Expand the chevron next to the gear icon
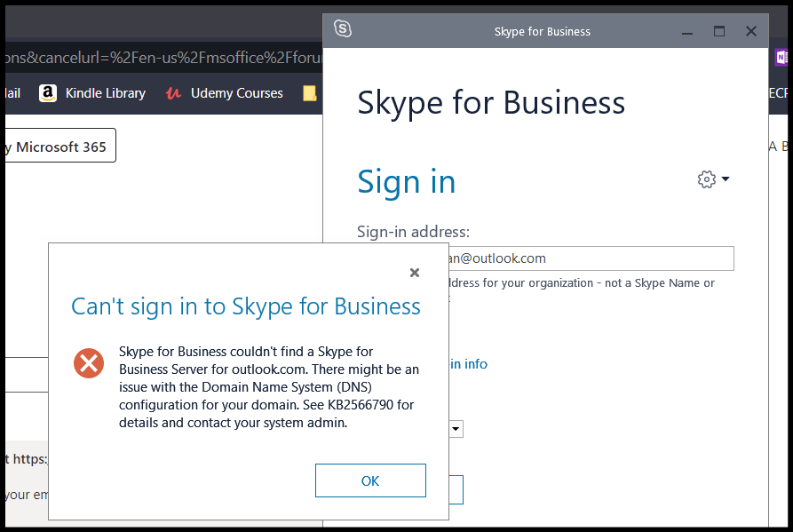 [x=726, y=179]
